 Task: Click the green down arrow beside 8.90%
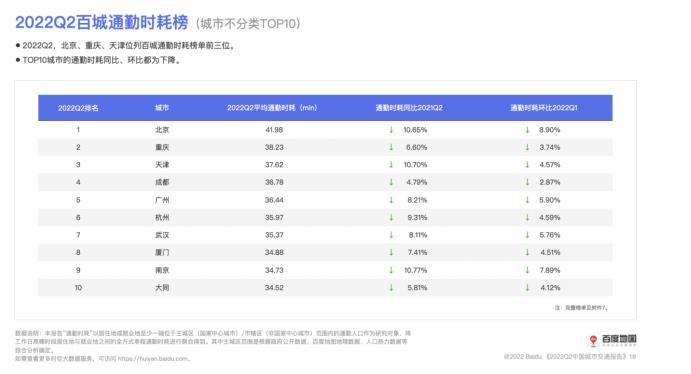coord(527,130)
